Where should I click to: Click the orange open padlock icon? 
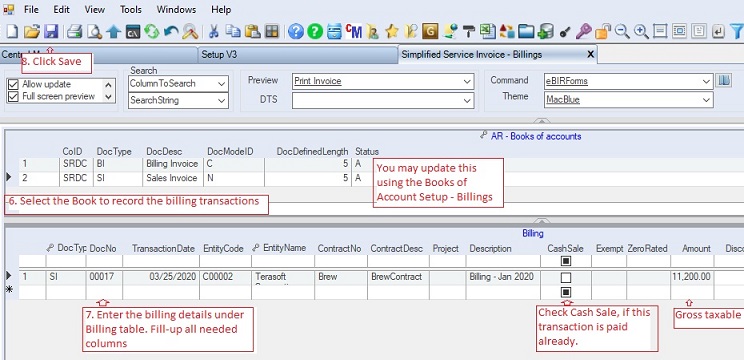point(603,32)
